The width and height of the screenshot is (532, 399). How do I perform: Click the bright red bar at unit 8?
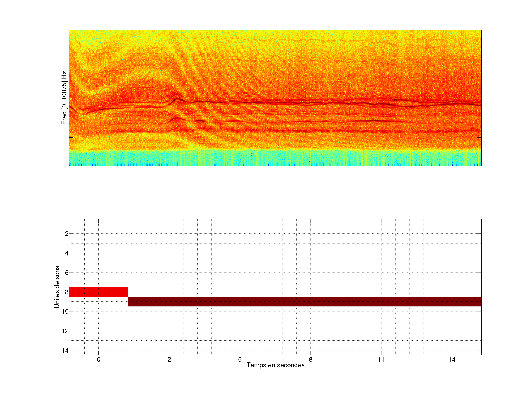tap(98, 292)
